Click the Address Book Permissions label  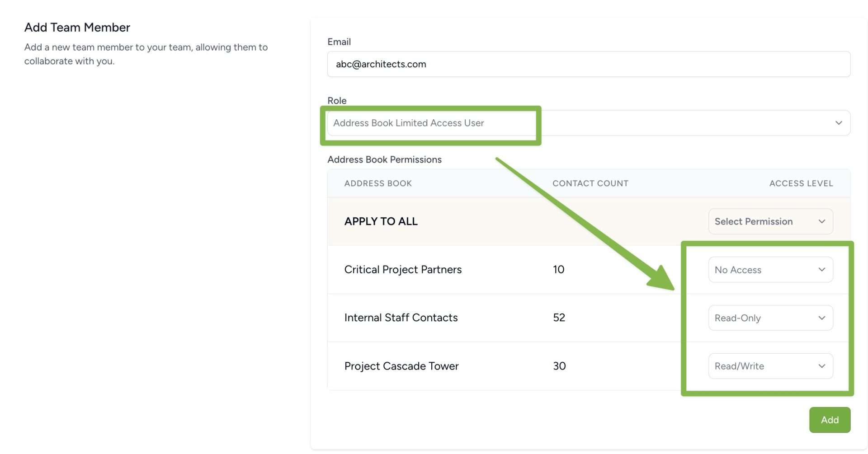(384, 159)
